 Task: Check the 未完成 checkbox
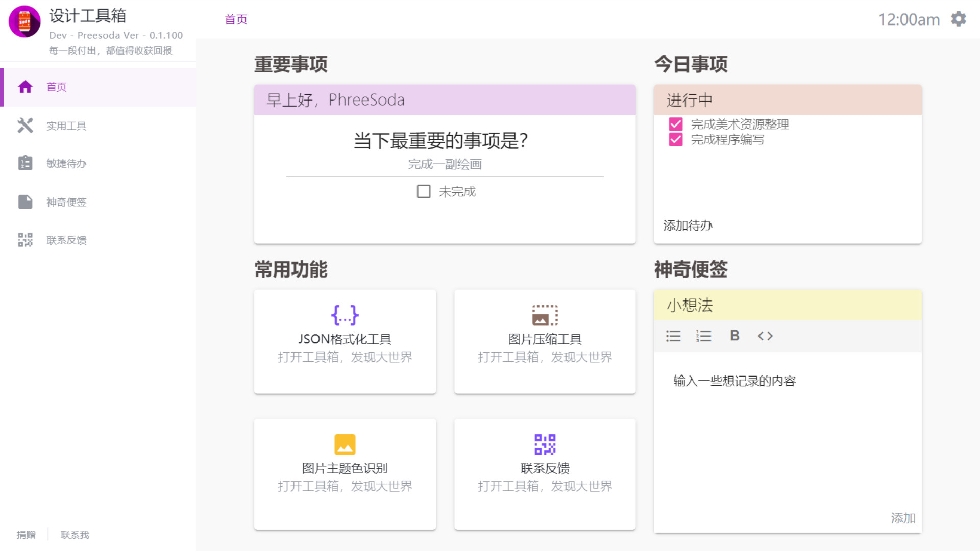pos(423,191)
